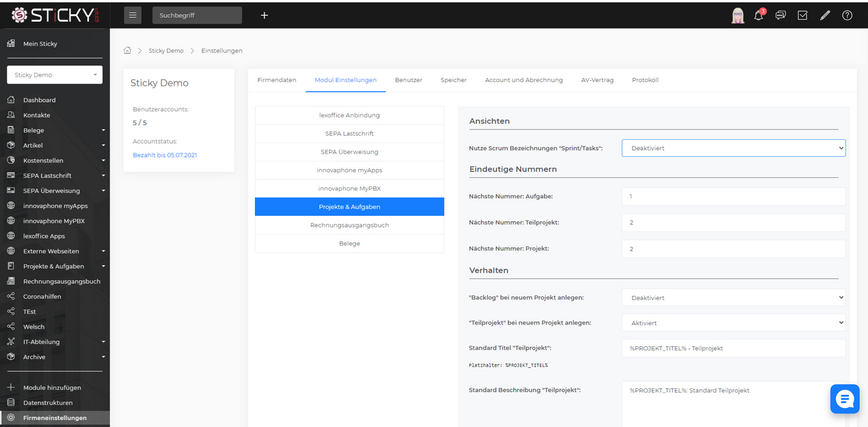Click the Nächste Nummer Projekt field
868x427 pixels.
(x=734, y=248)
